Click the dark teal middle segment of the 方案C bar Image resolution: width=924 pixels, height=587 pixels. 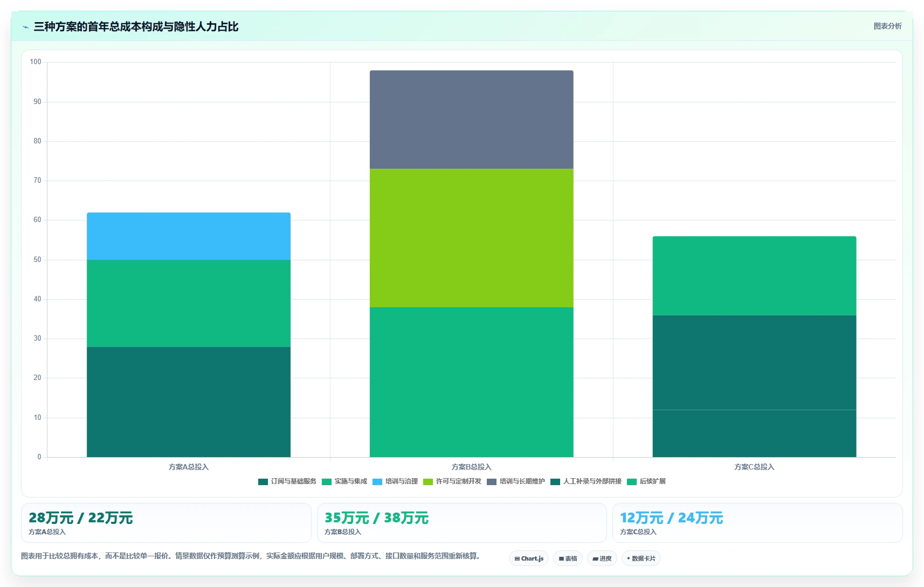pos(754,363)
